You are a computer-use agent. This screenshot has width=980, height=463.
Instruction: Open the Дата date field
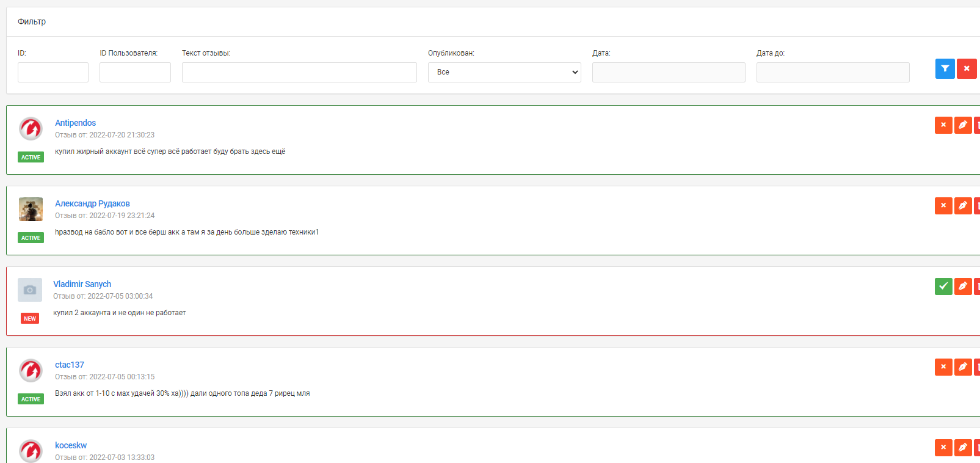click(x=669, y=72)
